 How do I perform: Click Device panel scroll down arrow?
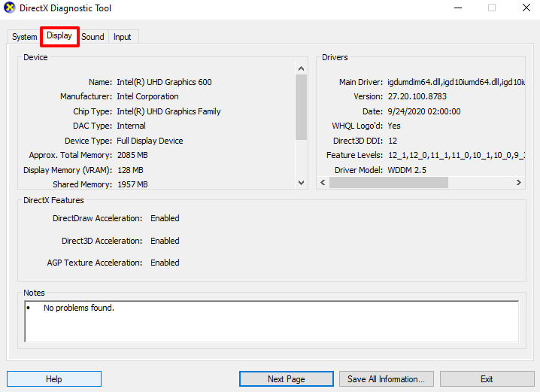coord(302,183)
